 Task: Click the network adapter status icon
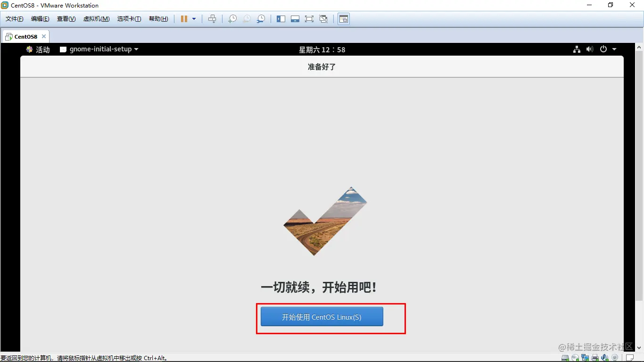(585, 358)
